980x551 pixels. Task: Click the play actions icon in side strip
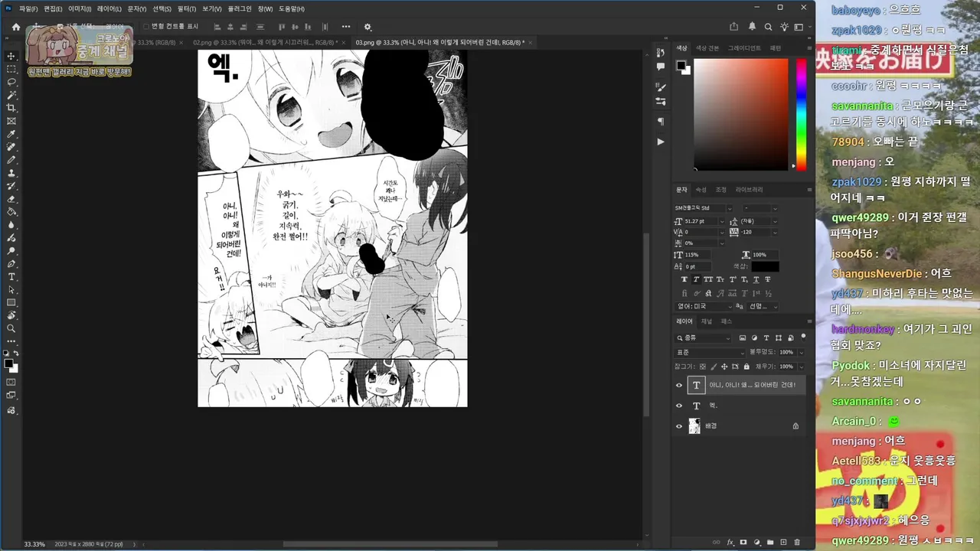tap(660, 142)
